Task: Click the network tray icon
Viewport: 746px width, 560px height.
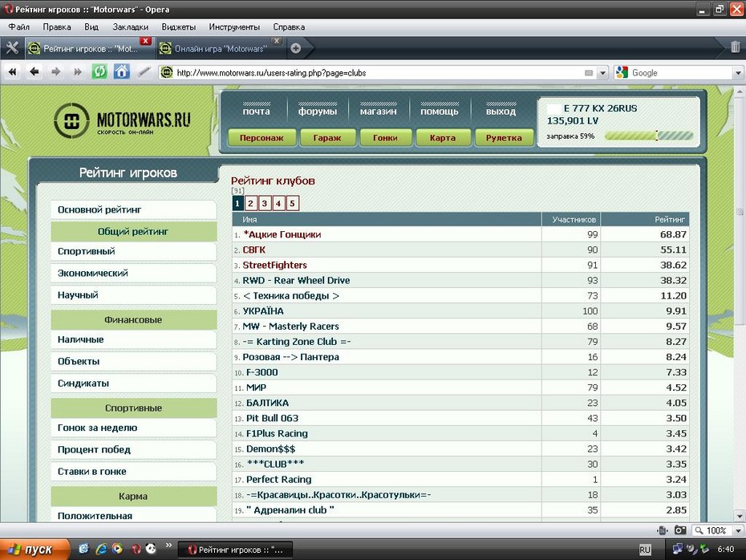Action: coord(678,549)
